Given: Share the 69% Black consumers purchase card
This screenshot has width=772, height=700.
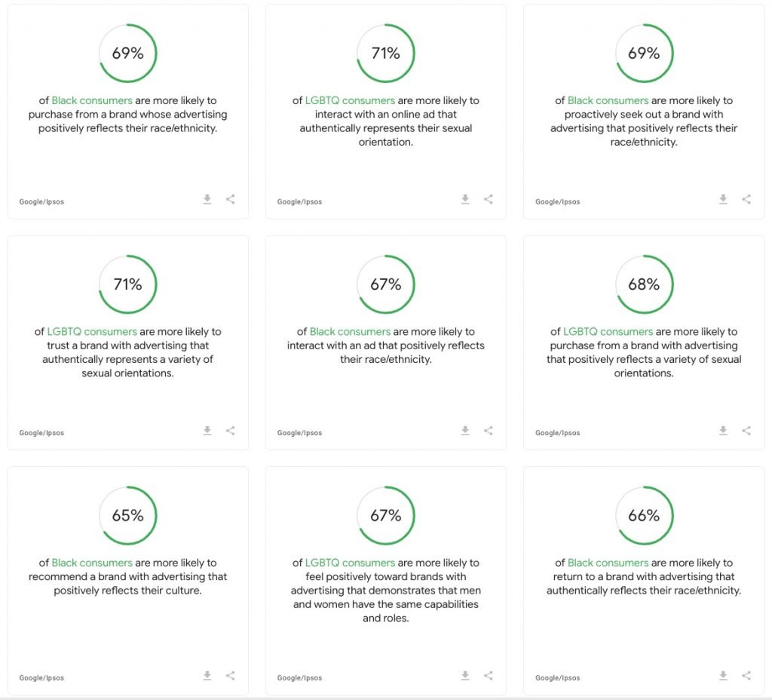Looking at the screenshot, I should [x=231, y=199].
